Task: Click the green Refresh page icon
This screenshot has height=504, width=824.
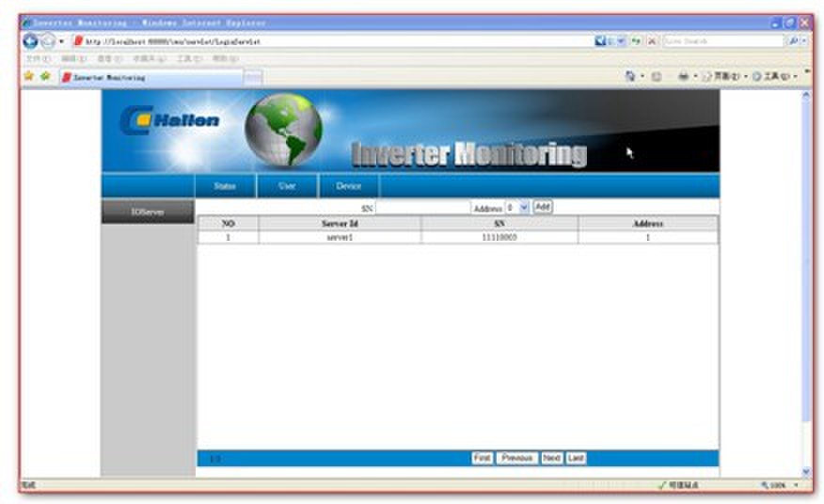Action: tap(637, 41)
